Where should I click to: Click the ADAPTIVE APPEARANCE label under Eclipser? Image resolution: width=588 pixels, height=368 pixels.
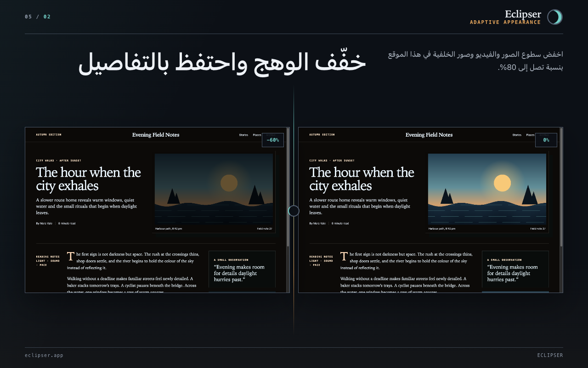click(505, 22)
